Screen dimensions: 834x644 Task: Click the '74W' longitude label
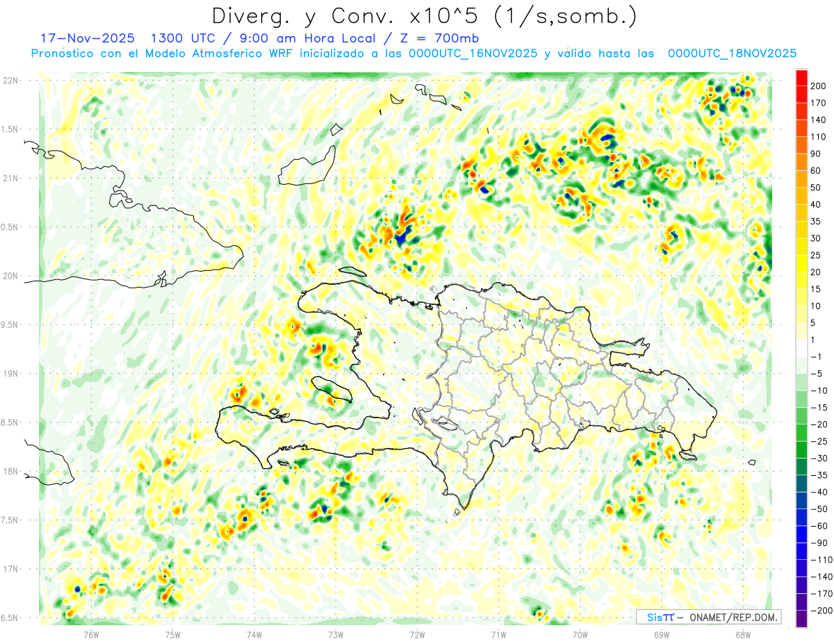[x=254, y=634]
